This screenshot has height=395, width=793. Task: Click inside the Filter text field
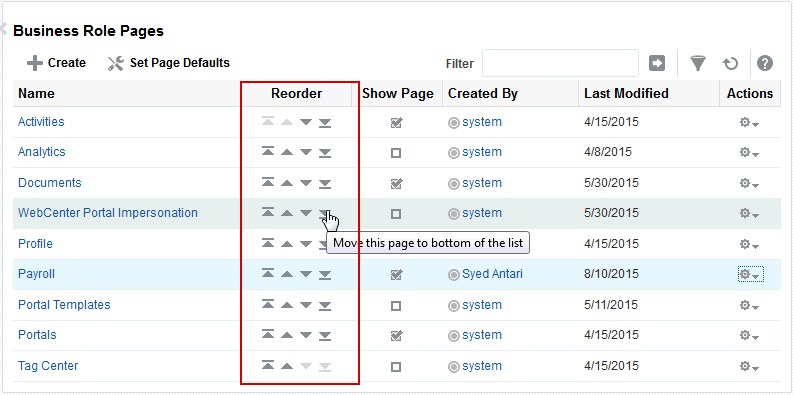click(560, 63)
